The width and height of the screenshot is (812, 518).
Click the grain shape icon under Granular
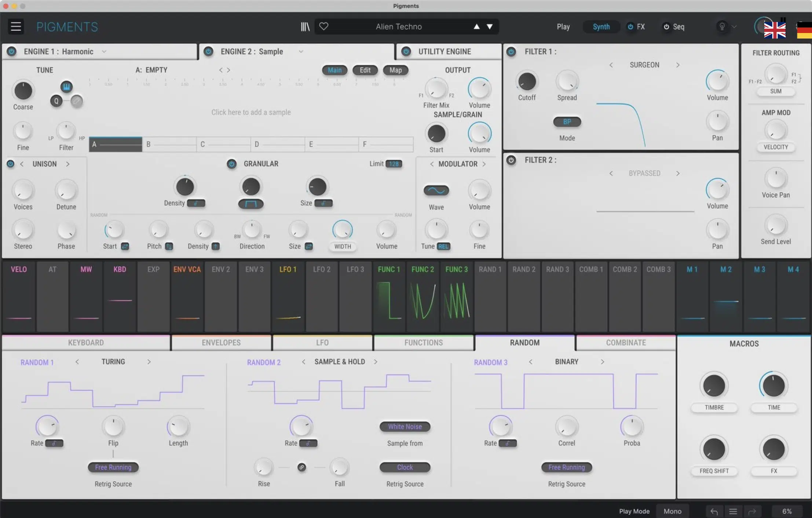(251, 204)
